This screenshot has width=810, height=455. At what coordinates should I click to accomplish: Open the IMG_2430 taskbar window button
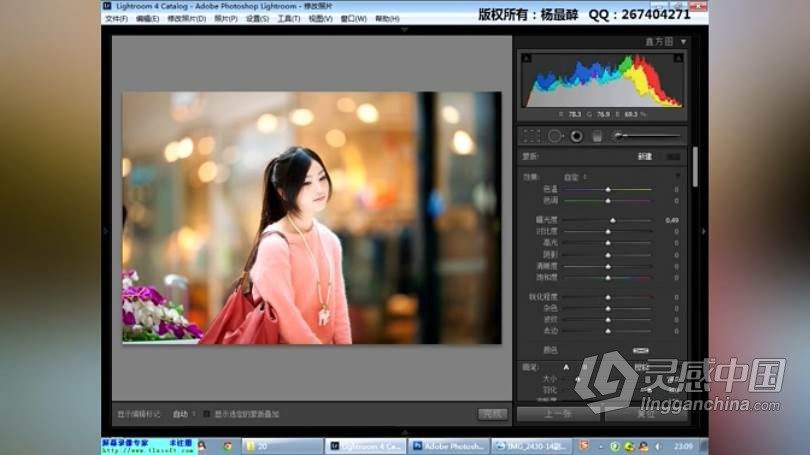[531, 446]
